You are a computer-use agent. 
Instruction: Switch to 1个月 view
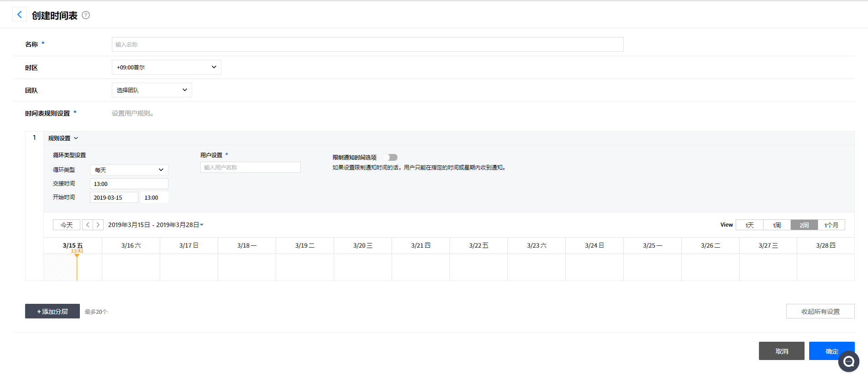point(831,225)
